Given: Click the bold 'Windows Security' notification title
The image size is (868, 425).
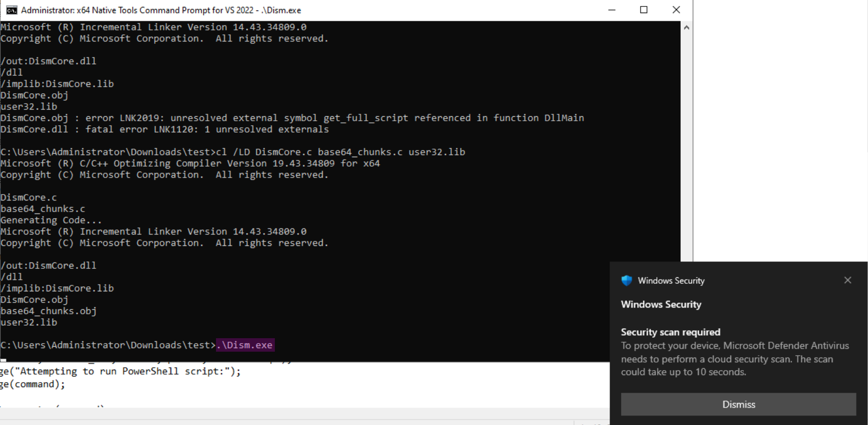Looking at the screenshot, I should tap(661, 305).
